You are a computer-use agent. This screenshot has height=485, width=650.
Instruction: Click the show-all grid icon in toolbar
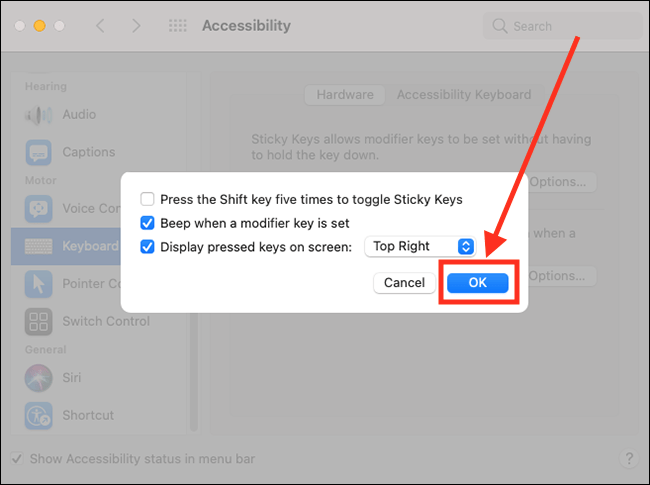click(178, 26)
